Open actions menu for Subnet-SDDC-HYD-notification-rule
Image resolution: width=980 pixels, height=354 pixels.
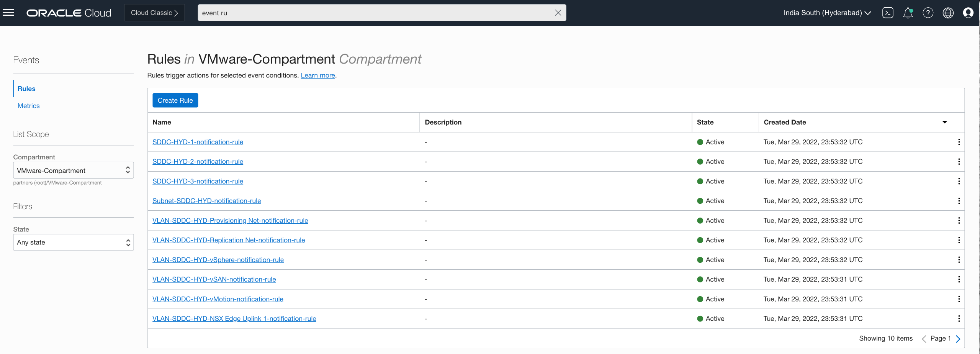(959, 201)
